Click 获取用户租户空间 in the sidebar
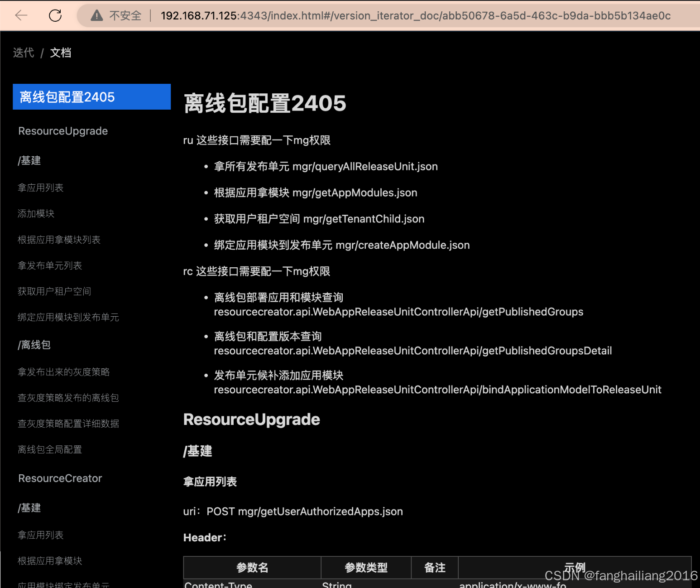The width and height of the screenshot is (700, 588). (54, 291)
